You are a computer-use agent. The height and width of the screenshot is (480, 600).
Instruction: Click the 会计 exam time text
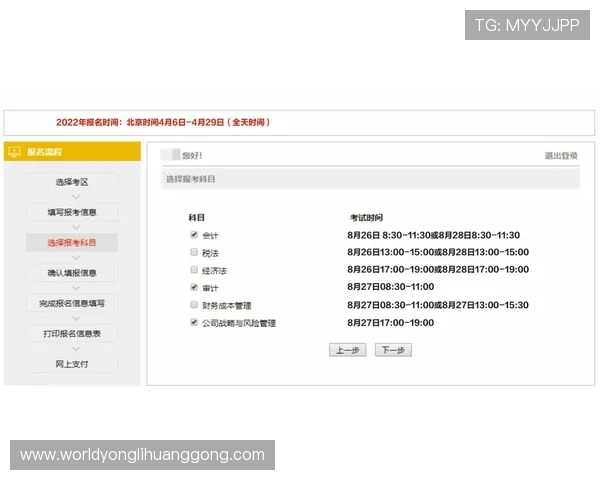(434, 235)
